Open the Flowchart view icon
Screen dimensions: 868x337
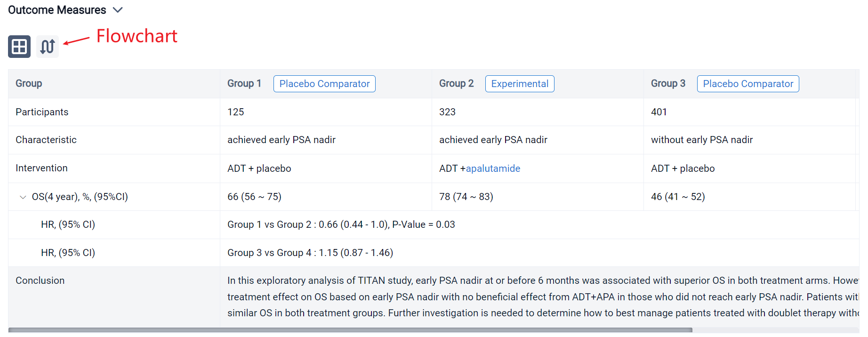(x=48, y=47)
